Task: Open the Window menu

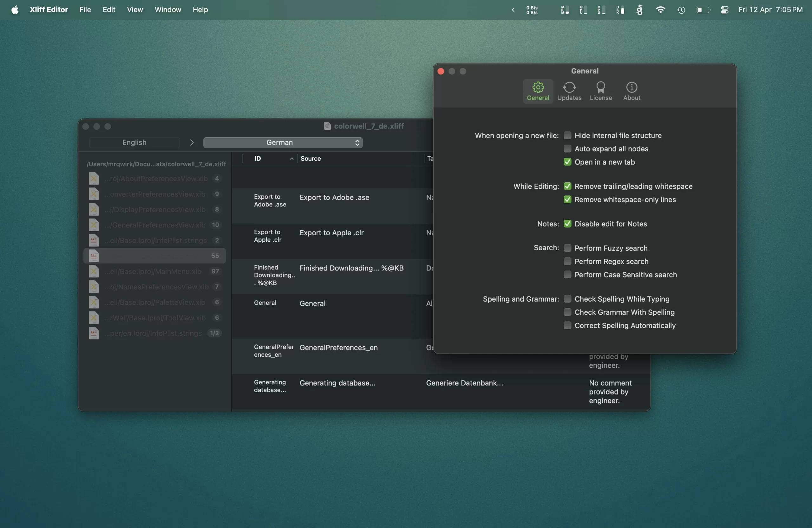Action: click(167, 10)
